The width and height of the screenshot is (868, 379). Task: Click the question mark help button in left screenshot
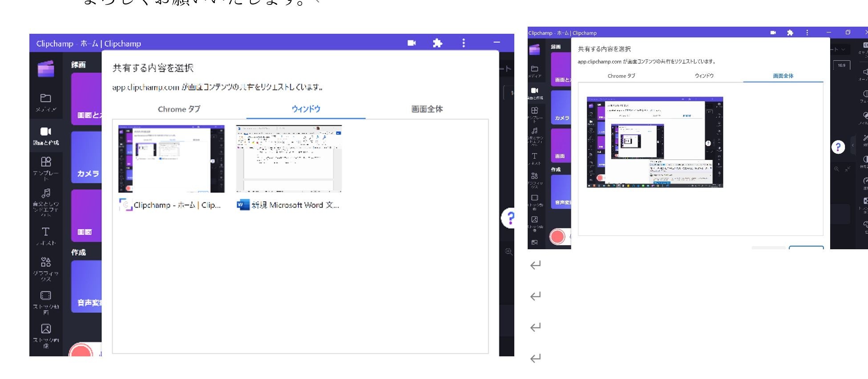click(x=509, y=218)
